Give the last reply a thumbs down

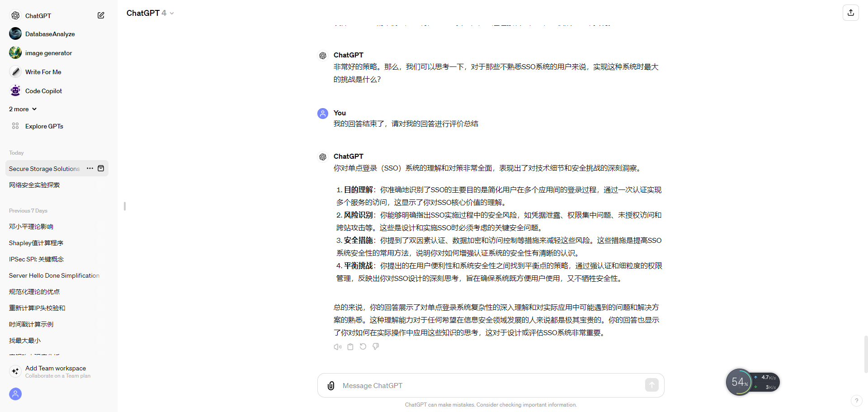pyautogui.click(x=376, y=347)
